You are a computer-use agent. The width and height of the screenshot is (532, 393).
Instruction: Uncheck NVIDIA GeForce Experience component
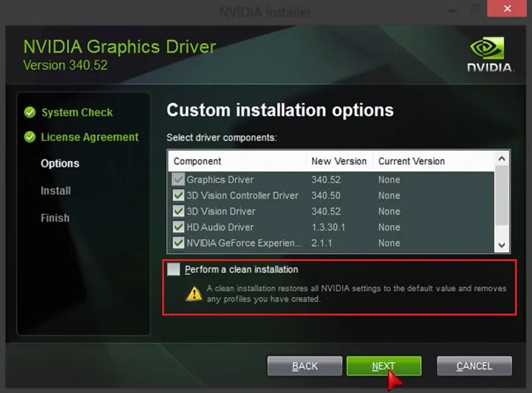pos(178,243)
